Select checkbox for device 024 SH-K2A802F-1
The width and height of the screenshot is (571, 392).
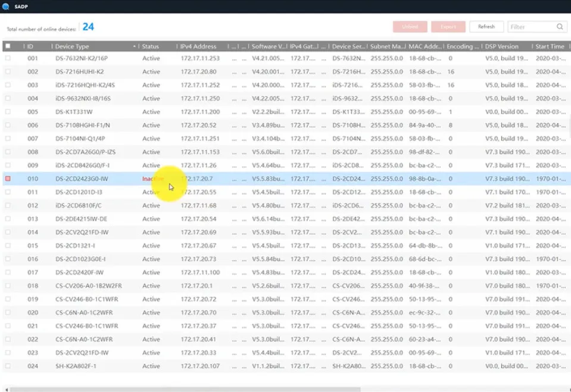tap(8, 366)
